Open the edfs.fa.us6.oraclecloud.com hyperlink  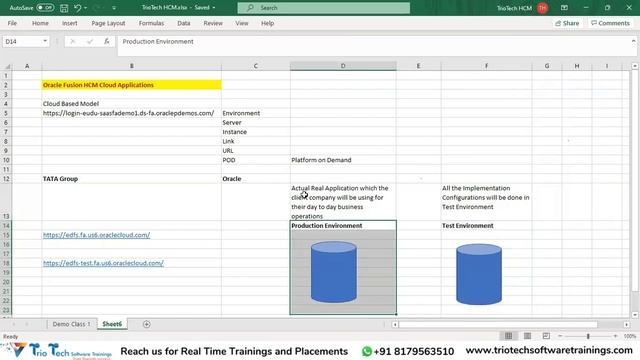[96, 235]
